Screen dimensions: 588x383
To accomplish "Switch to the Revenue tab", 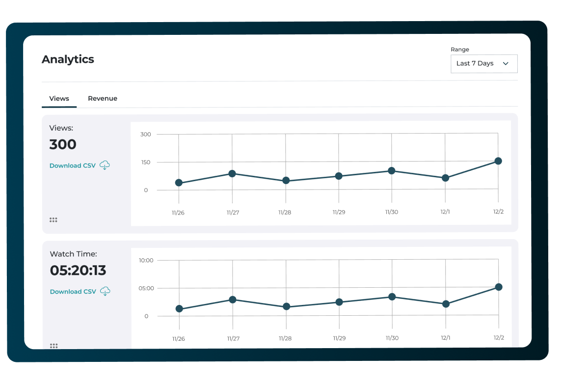I will click(103, 99).
